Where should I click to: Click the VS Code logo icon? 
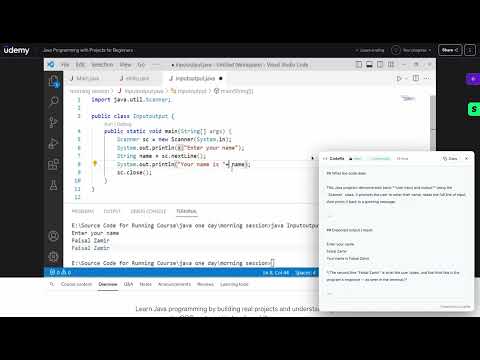click(51, 64)
